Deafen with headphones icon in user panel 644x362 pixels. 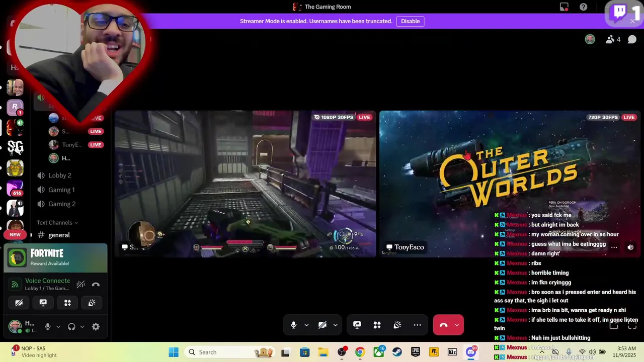point(71,327)
